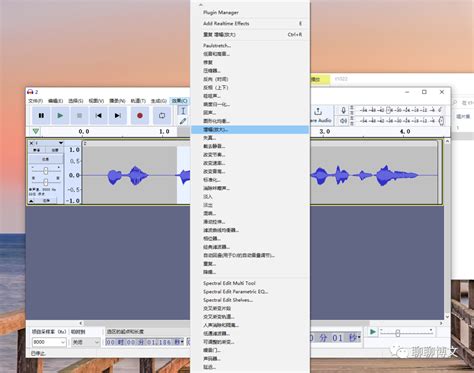Screen dimensions: 474x373
Task: Click the microphone record meter icon
Action: click(x=343, y=110)
